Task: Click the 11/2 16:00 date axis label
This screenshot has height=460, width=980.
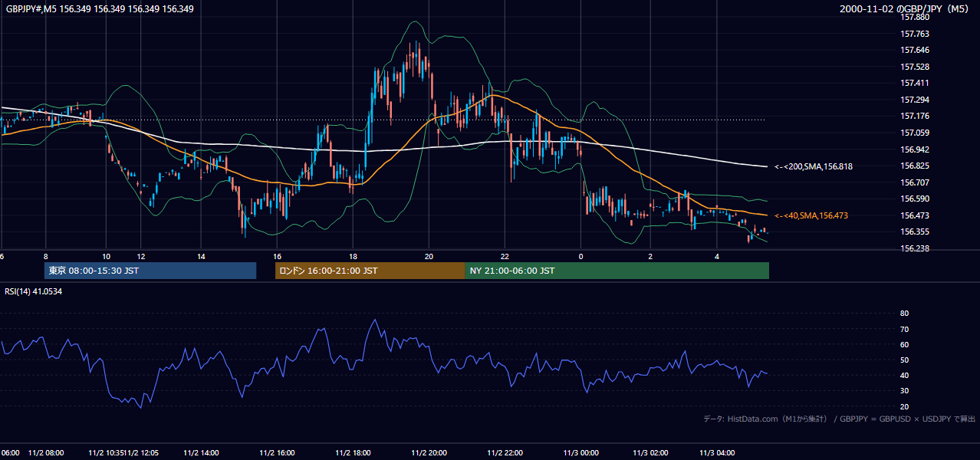Action: (x=277, y=453)
